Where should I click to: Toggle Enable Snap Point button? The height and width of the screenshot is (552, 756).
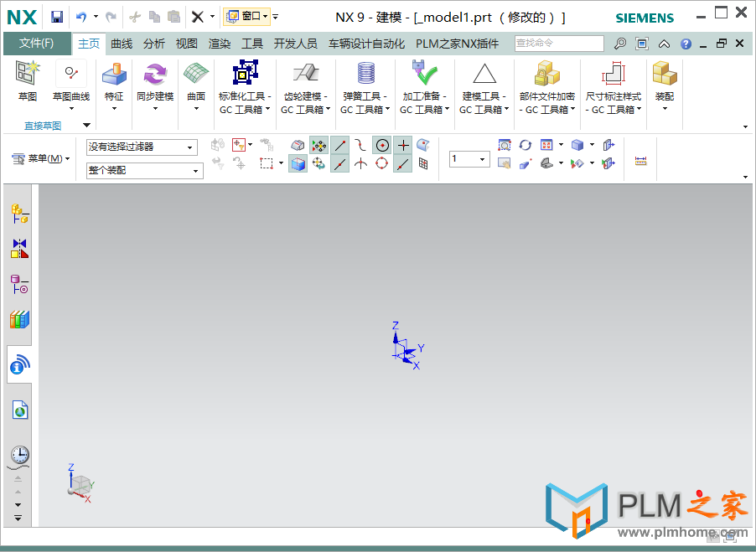pyautogui.click(x=318, y=146)
